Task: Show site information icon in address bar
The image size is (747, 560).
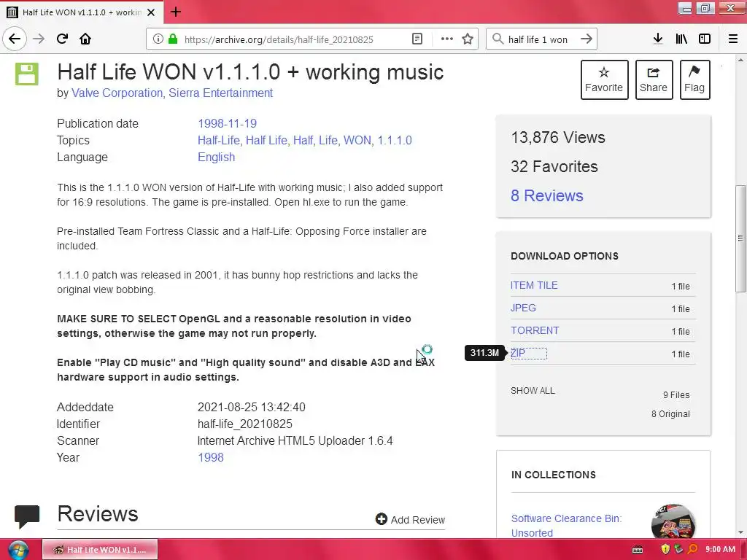Action: coord(158,39)
